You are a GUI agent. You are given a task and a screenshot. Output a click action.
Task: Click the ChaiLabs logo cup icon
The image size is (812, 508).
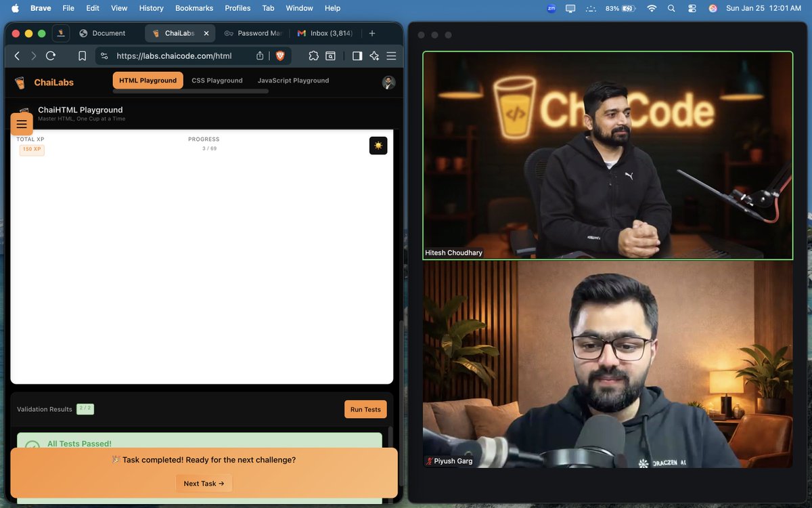20,83
